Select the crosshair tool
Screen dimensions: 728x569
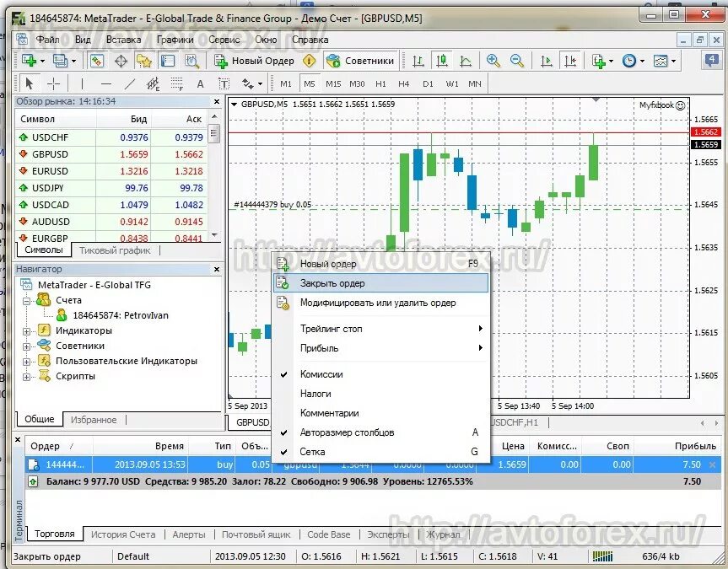click(54, 84)
